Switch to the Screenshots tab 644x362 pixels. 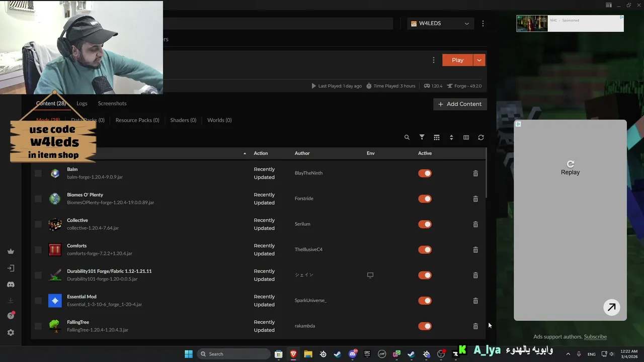[x=112, y=104]
